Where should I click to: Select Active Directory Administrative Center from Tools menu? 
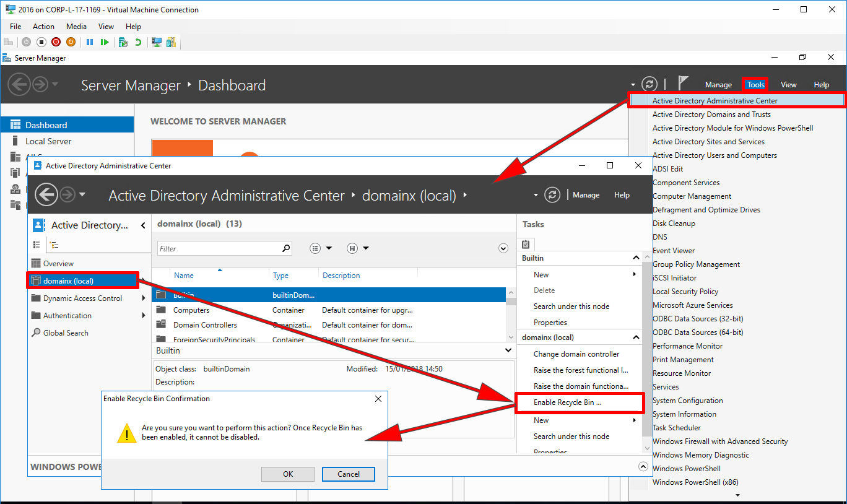[x=715, y=100]
